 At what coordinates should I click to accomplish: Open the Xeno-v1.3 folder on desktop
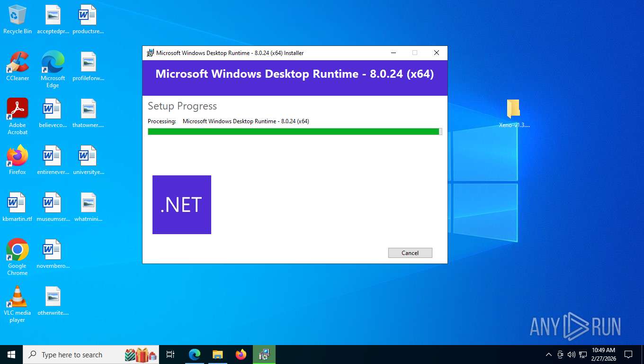514,114
